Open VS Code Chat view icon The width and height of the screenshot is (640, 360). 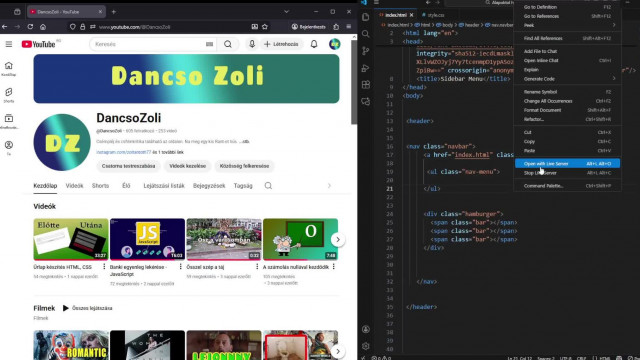coord(366,102)
